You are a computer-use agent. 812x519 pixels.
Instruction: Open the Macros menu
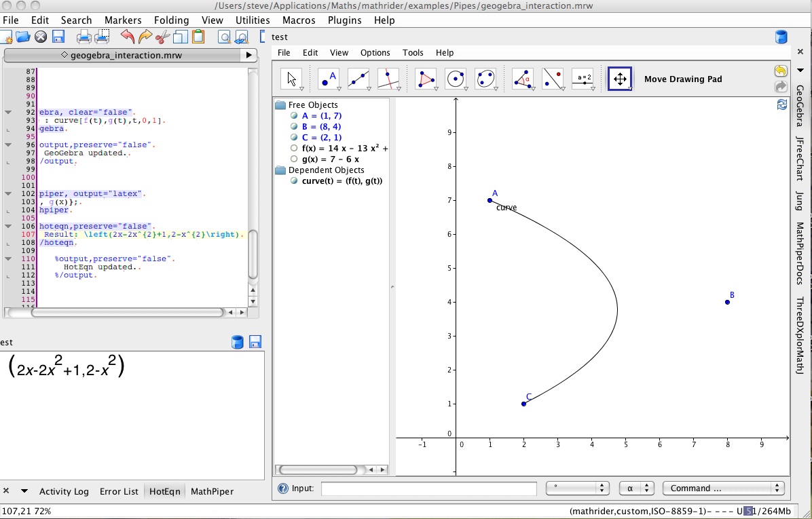tap(299, 20)
